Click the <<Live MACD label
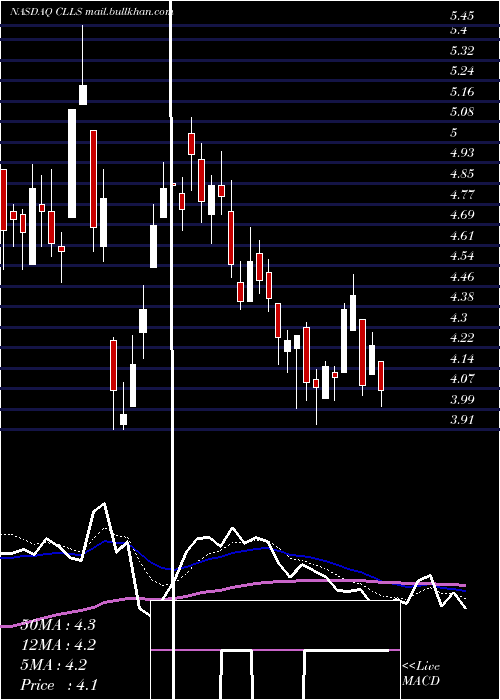500x700 pixels. 421,673
